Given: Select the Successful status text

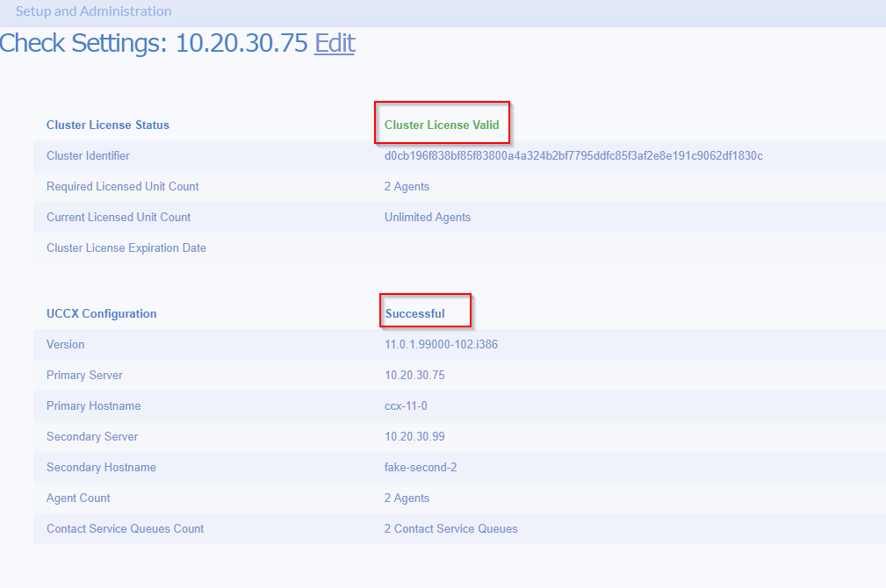Looking at the screenshot, I should coord(414,313).
